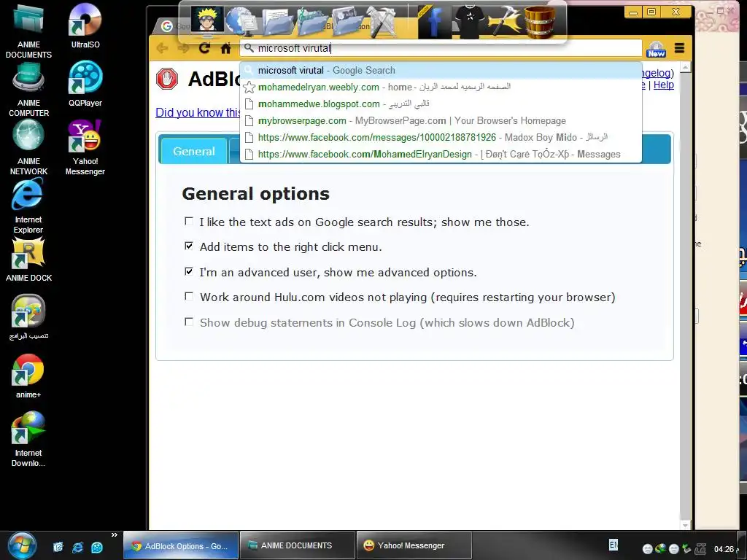The image size is (747, 560).
Task: Switch to AdBlock Options taskbar button
Action: pyautogui.click(x=181, y=545)
